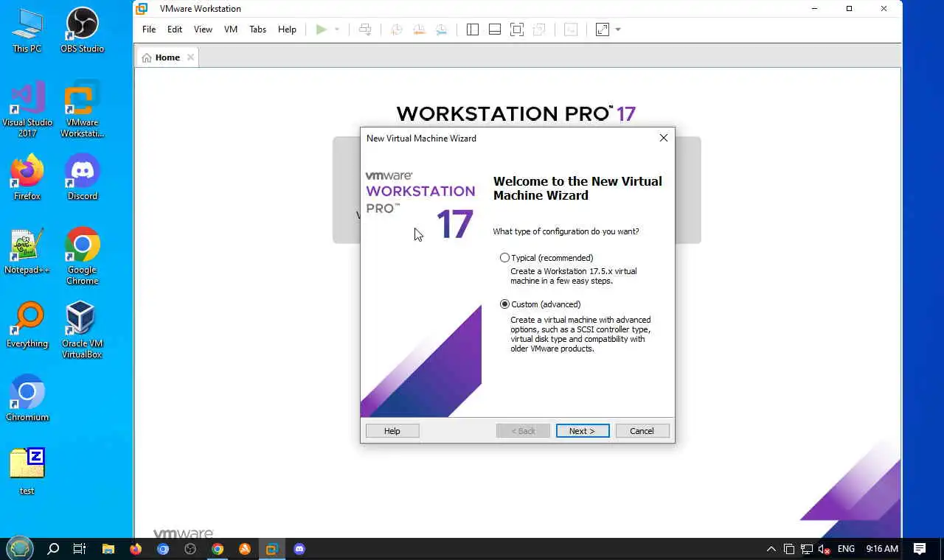Close the New Virtual Machine Wizard dialog
The image size is (944, 560).
pos(663,138)
